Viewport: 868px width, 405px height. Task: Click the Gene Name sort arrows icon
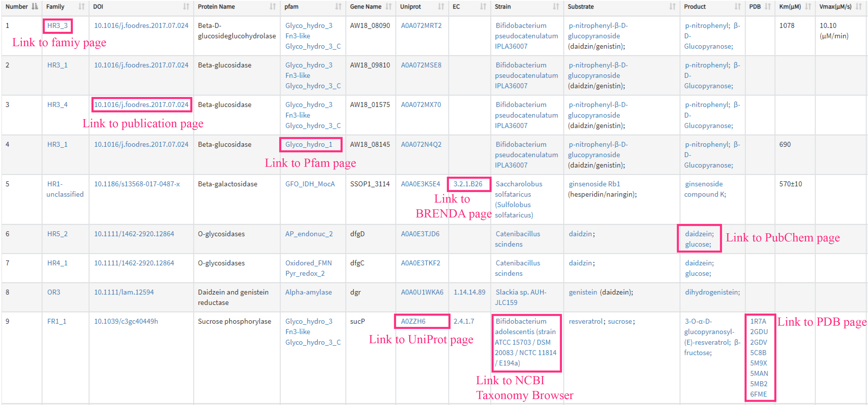[x=389, y=6]
